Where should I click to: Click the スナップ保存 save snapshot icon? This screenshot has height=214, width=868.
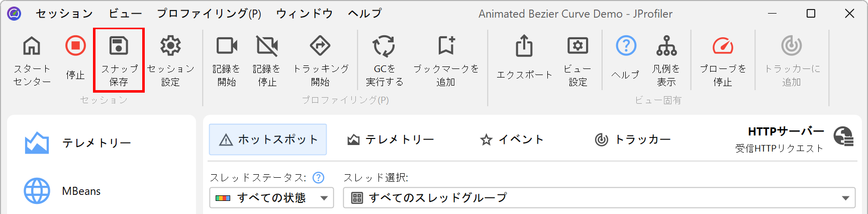tap(119, 46)
